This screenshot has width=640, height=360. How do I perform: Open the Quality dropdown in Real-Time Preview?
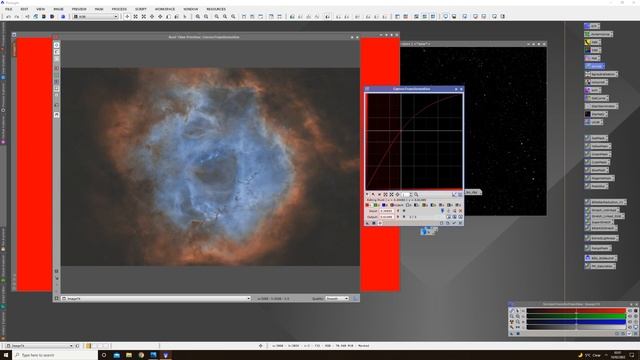tap(337, 299)
